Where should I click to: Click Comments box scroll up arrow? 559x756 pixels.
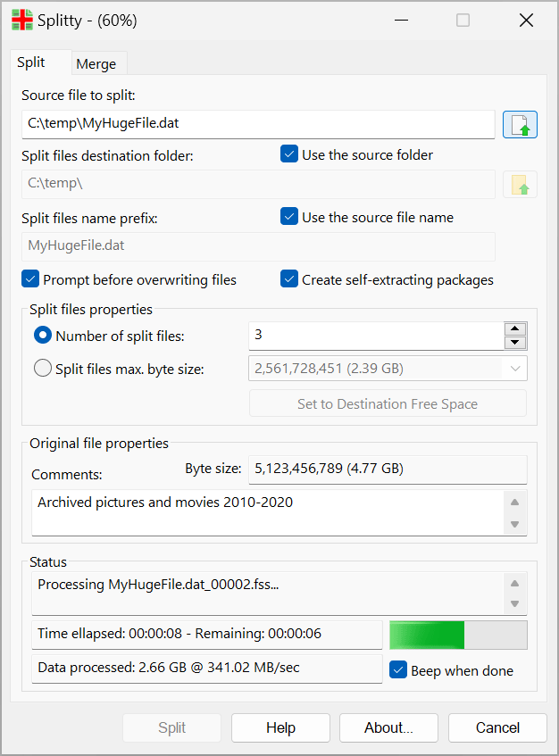[x=514, y=503]
